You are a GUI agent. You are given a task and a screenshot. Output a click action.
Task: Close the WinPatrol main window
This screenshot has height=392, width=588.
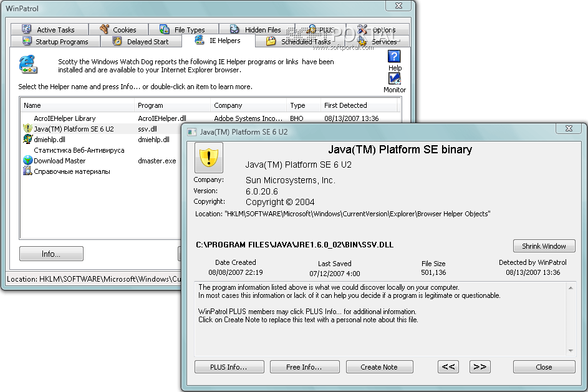pos(398,6)
